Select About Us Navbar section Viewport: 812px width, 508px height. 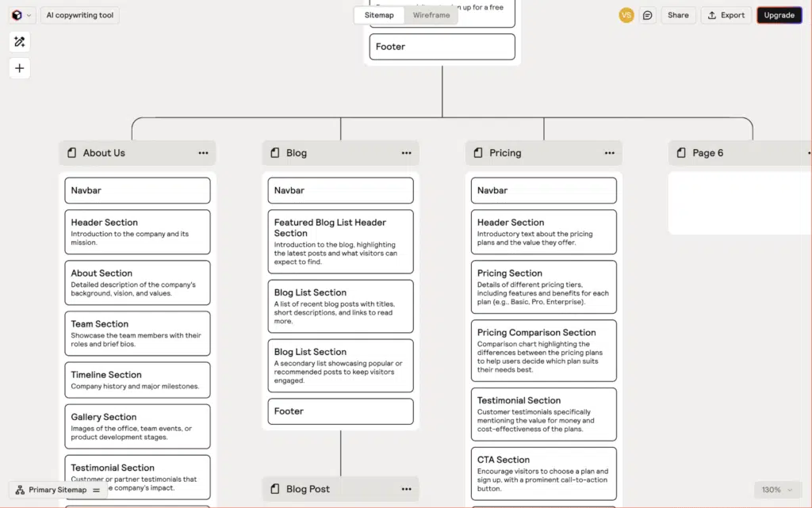click(137, 191)
